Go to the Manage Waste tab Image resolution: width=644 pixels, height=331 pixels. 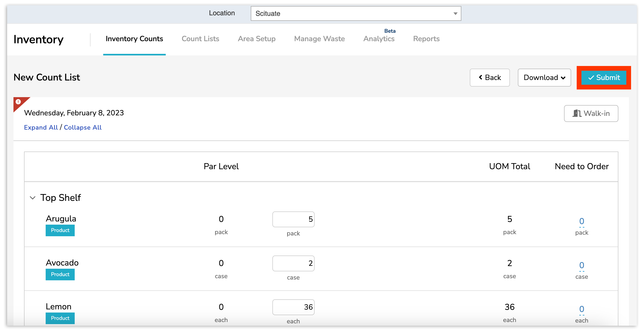319,39
